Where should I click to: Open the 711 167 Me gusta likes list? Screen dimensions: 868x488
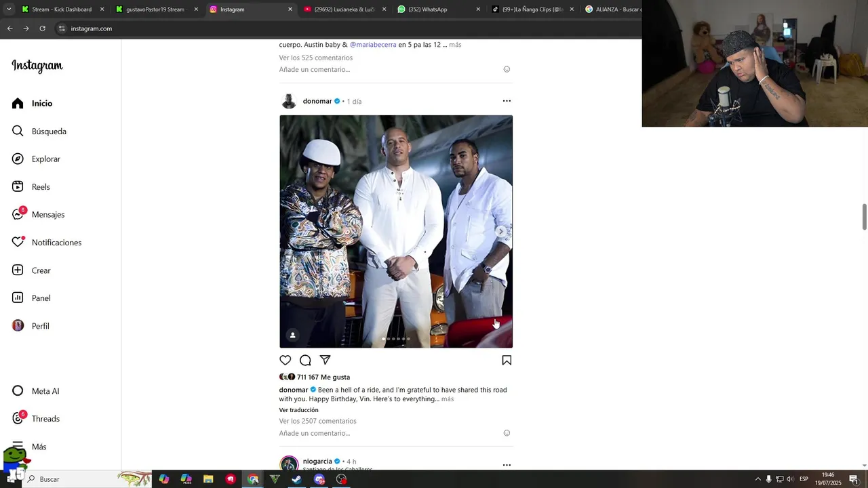coord(323,377)
